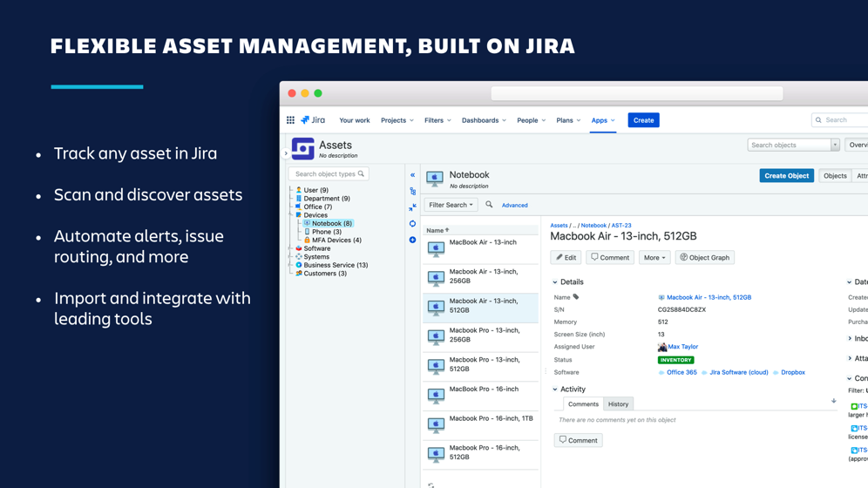Image resolution: width=868 pixels, height=488 pixels.
Task: Select Department (9) in the tree
Action: click(327, 199)
